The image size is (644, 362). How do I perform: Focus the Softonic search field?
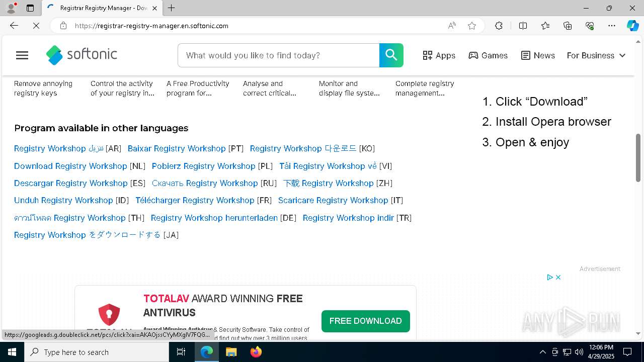(x=278, y=55)
